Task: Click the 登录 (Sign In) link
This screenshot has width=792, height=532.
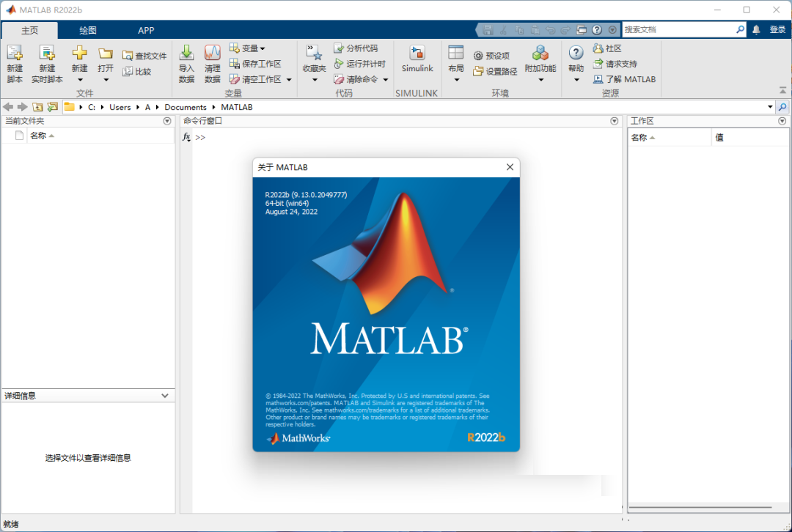Action: pos(777,29)
